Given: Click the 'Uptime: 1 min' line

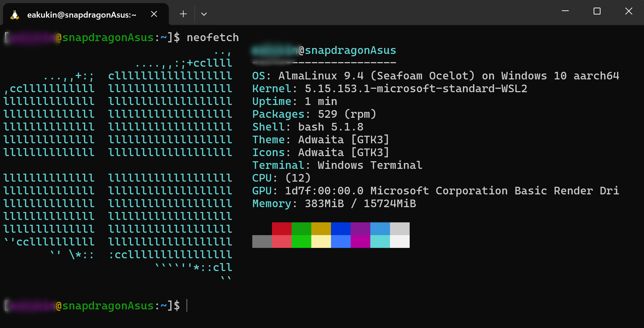Looking at the screenshot, I should click(x=295, y=101).
